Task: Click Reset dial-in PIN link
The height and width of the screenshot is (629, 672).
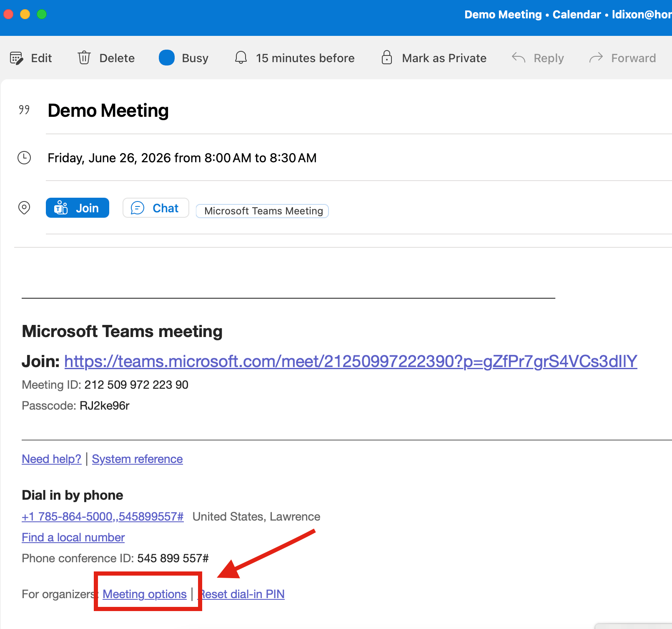Action: click(243, 594)
